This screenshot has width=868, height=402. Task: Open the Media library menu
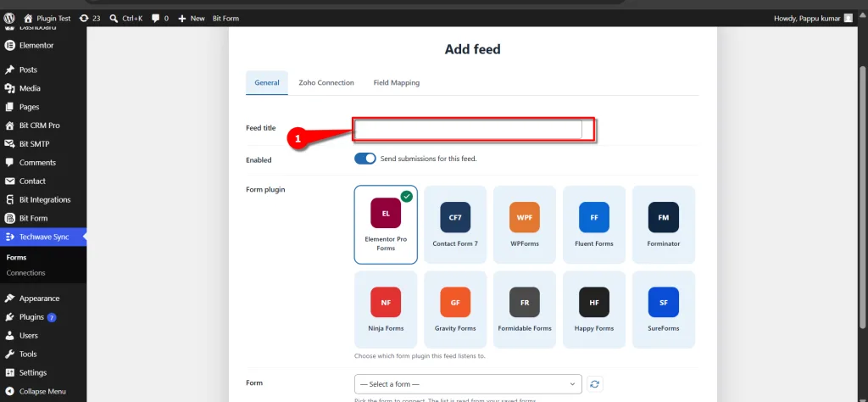pyautogui.click(x=43, y=88)
